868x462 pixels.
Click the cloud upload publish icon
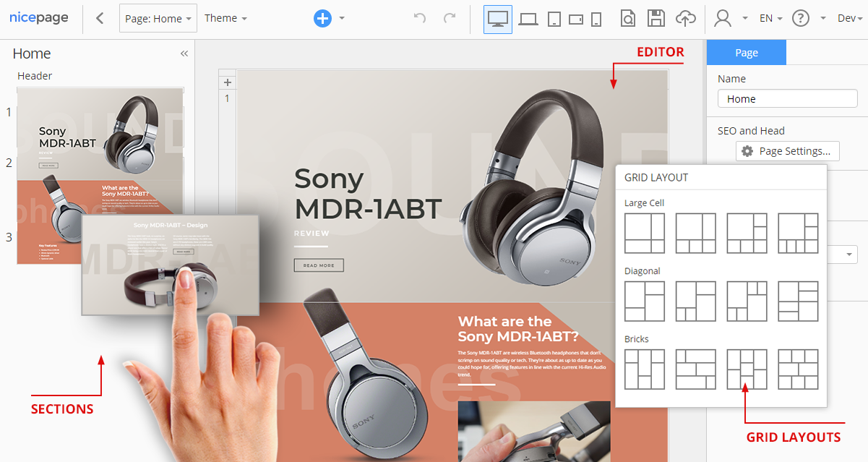coord(685,19)
